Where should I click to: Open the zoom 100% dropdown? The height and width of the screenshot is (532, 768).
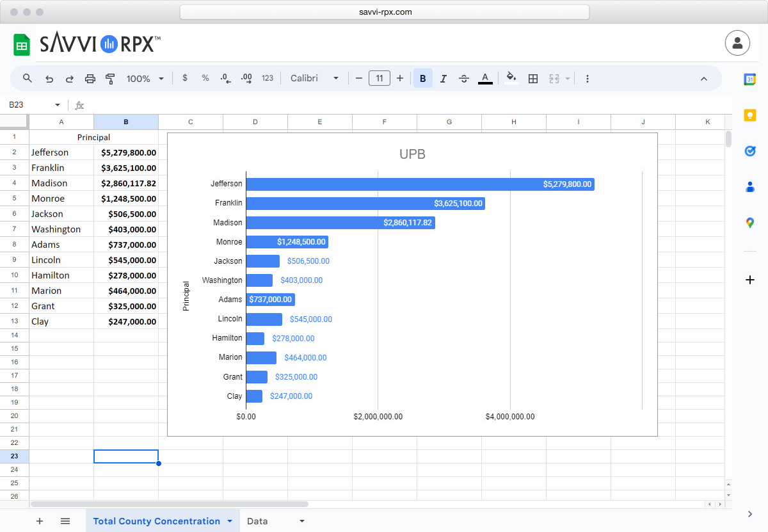pyautogui.click(x=145, y=78)
